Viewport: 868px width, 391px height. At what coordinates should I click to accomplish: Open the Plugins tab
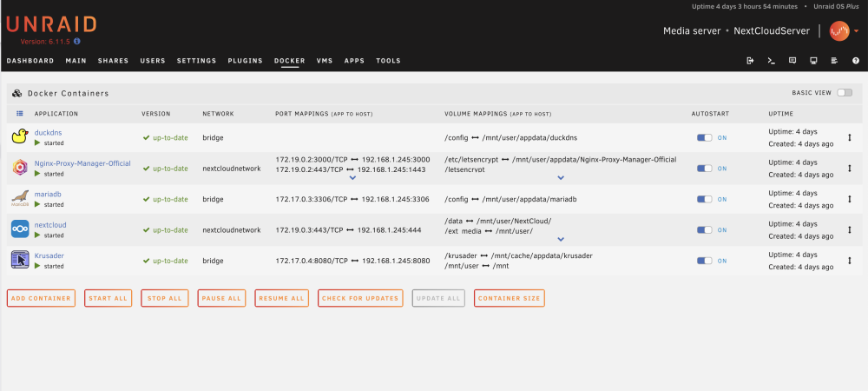(x=246, y=61)
